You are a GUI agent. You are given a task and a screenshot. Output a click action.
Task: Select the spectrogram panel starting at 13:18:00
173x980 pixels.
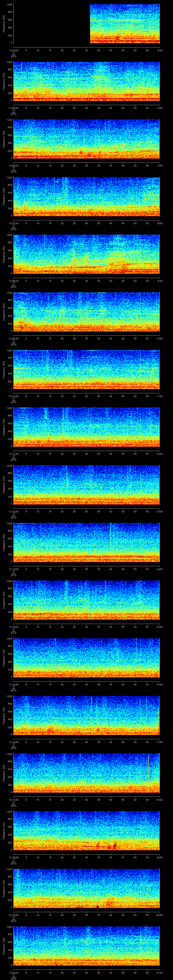[x=87, y=831]
